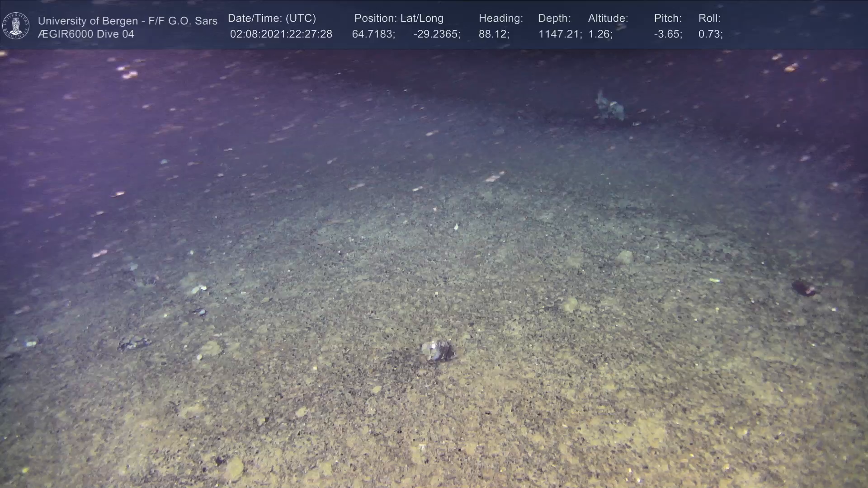Screen dimensions: 868x488
Task: Click the 'Pitch:' header label
Action: [667, 19]
